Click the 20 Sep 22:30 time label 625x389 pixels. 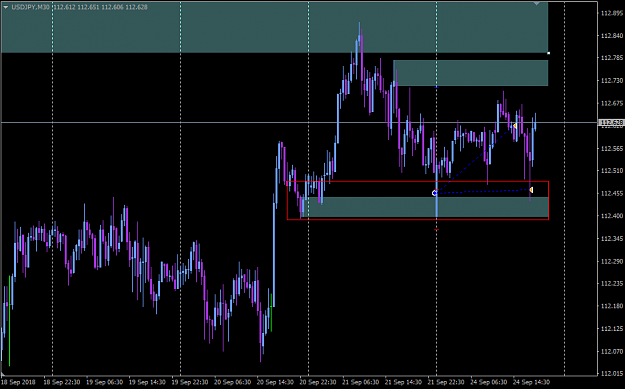tap(318, 382)
